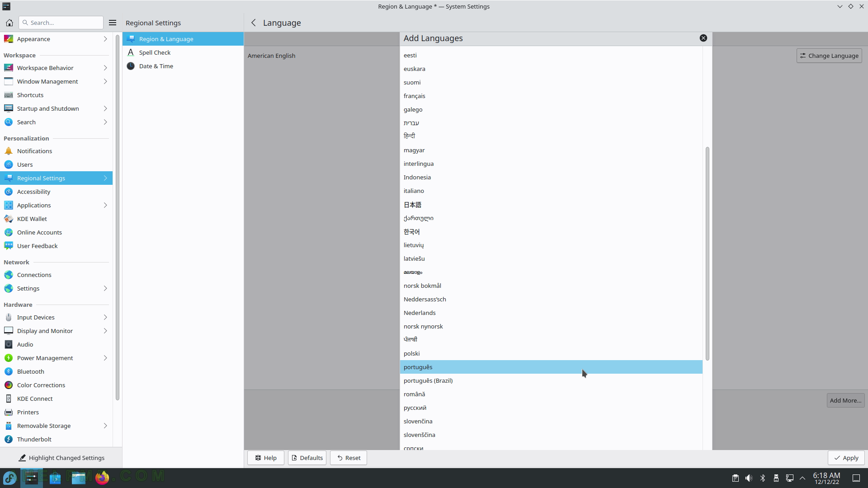Click the Printers icon
868x488 pixels.
tap(9, 412)
